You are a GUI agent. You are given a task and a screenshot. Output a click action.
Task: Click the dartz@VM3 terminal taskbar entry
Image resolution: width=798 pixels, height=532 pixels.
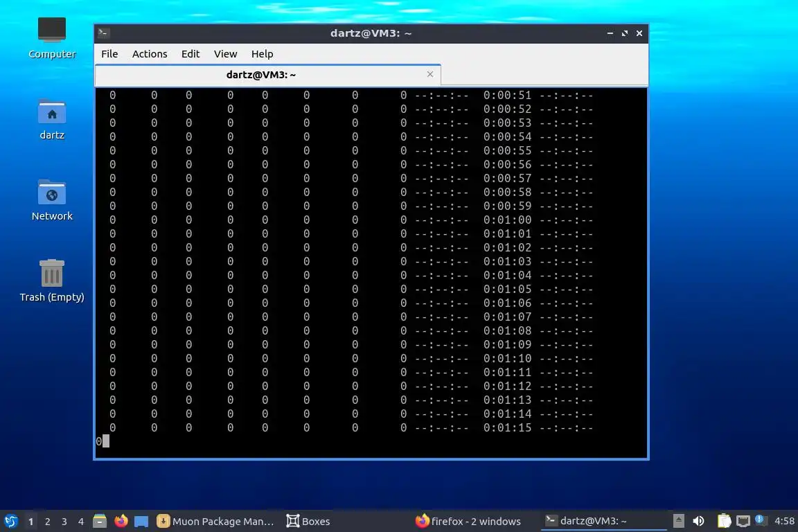[x=603, y=521]
